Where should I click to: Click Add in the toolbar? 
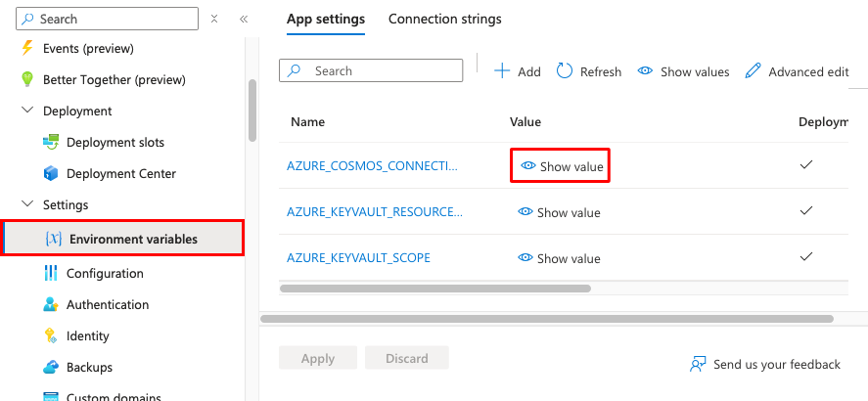518,71
